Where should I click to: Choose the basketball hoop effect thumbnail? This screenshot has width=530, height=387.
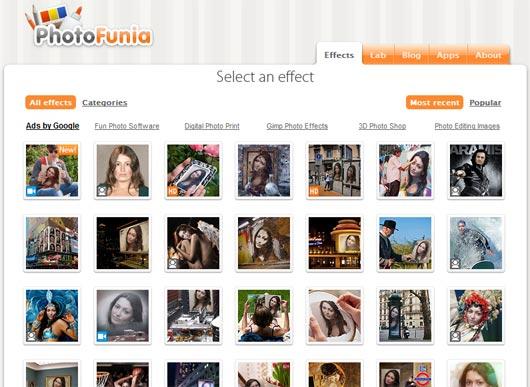tap(123, 374)
